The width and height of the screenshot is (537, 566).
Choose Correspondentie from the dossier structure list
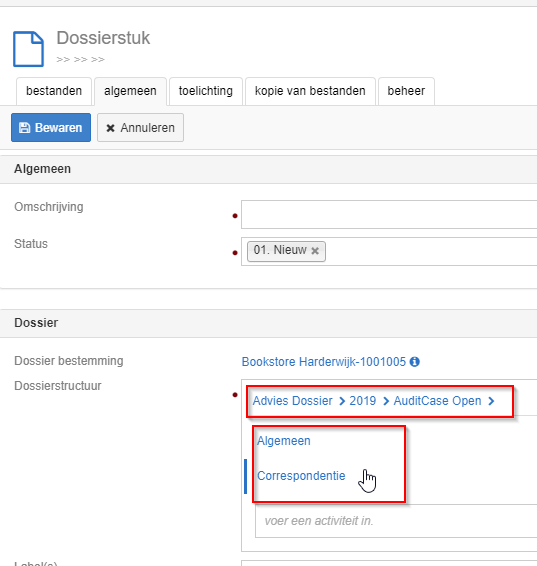[x=301, y=476]
